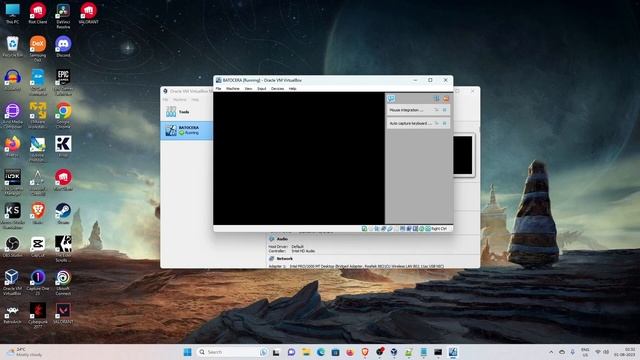Viewport: 640px width, 360px height.
Task: Select the BATOCERA machine in VirtualBox Manager list
Action: [187, 130]
